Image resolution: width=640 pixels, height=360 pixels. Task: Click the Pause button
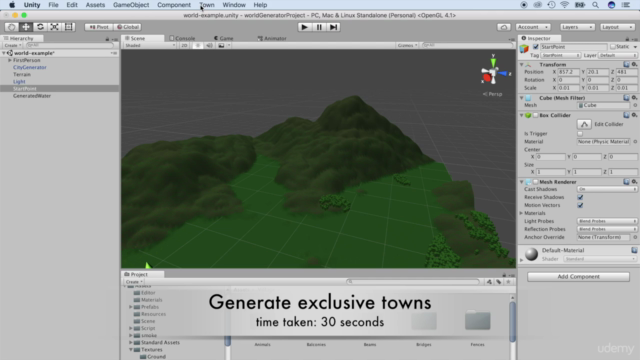click(x=319, y=27)
